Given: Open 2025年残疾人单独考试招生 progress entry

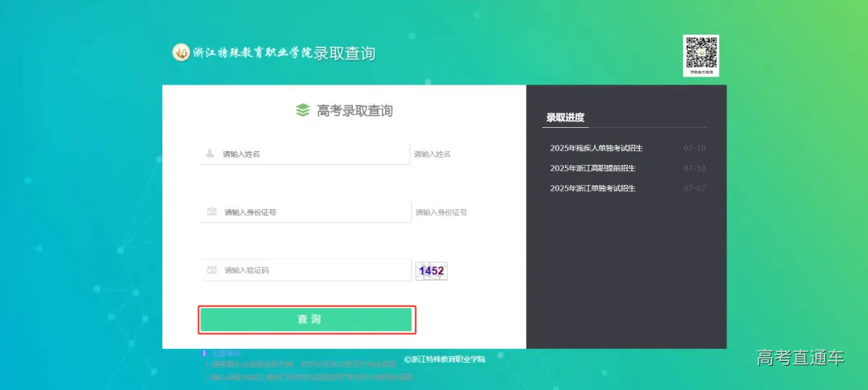Looking at the screenshot, I should pyautogui.click(x=596, y=148).
